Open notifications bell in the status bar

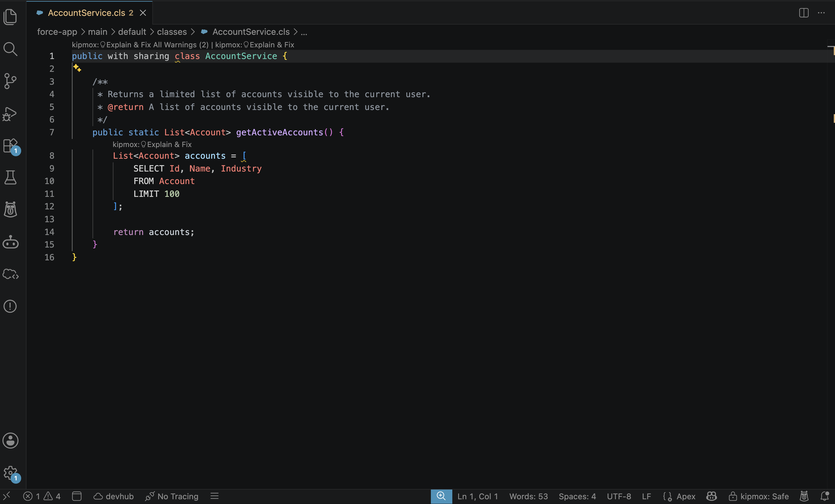coord(824,496)
